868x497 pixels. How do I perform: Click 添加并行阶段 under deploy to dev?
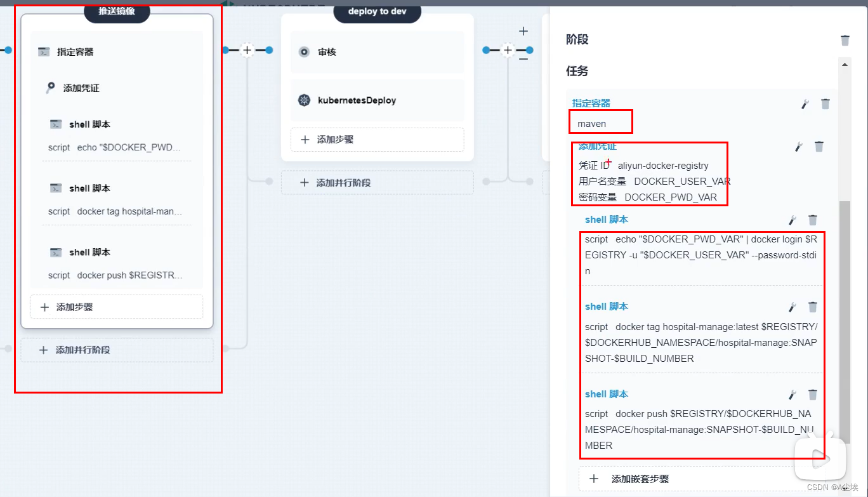point(378,183)
